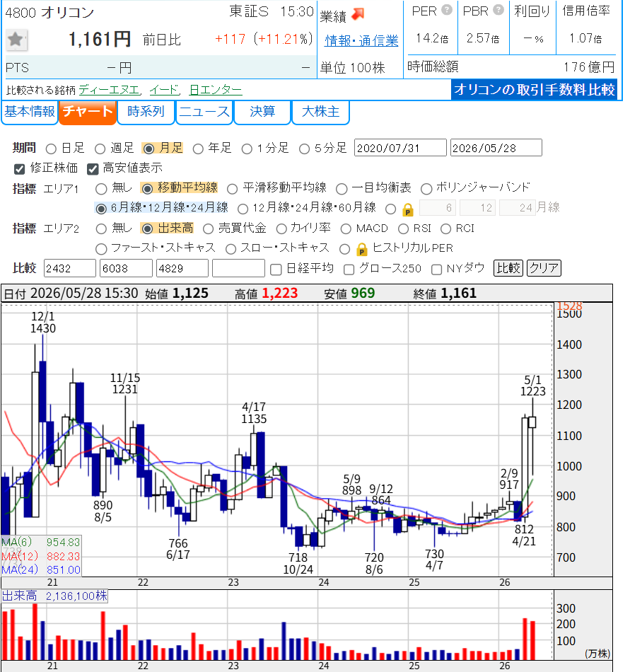Click comparison code field 4829
Screen dimensions: 630x672
point(182,268)
